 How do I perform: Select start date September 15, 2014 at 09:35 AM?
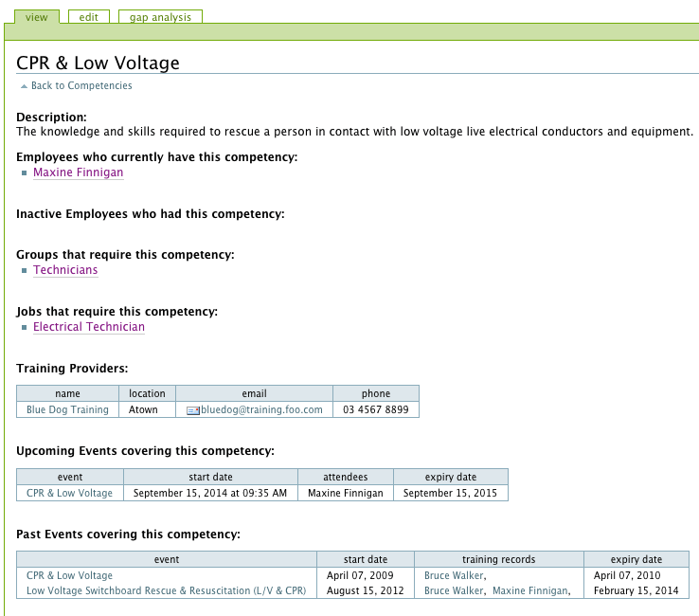point(210,493)
